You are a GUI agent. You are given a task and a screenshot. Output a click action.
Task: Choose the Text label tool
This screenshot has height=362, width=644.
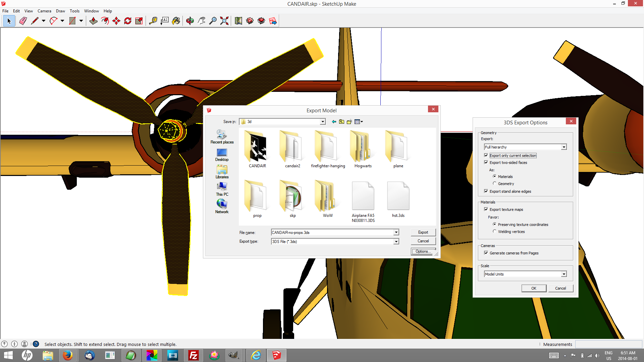(164, 21)
